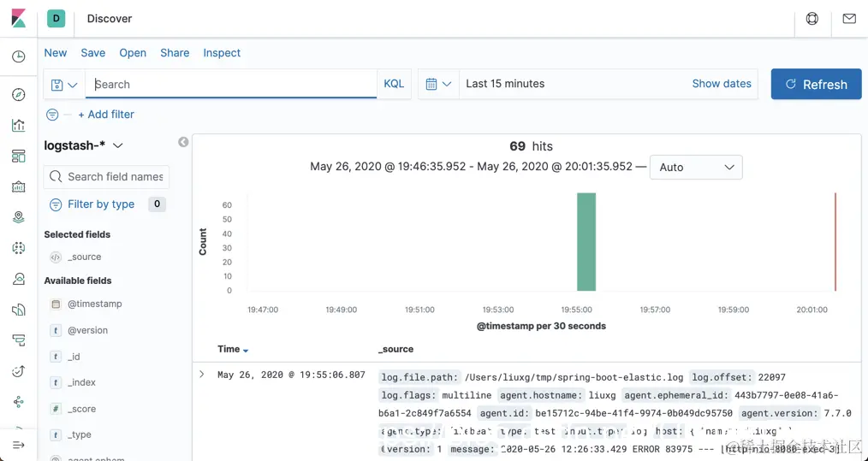The width and height of the screenshot is (868, 461).
Task: Click the @timestamp field date icon
Action: point(56,304)
